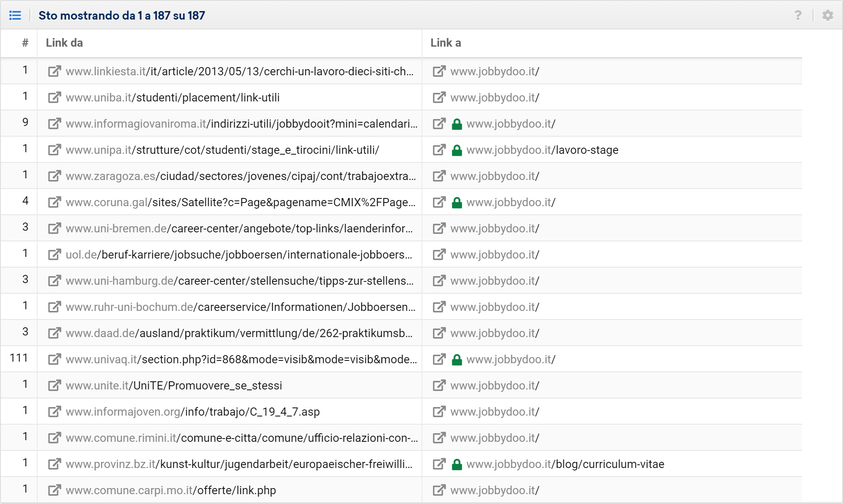The image size is (843, 504).
Task: Open www.zaragoza.es ciudad/sectores link
Action: pyautogui.click(x=241, y=176)
